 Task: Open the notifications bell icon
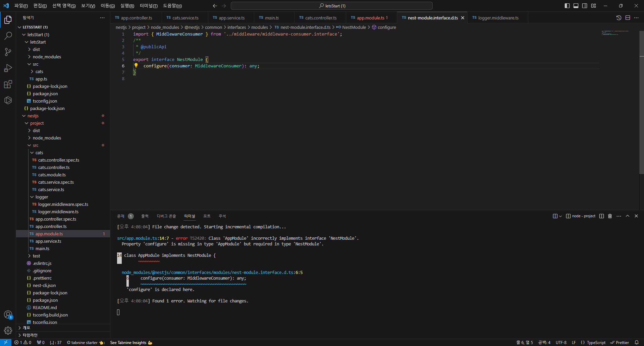click(x=637, y=342)
